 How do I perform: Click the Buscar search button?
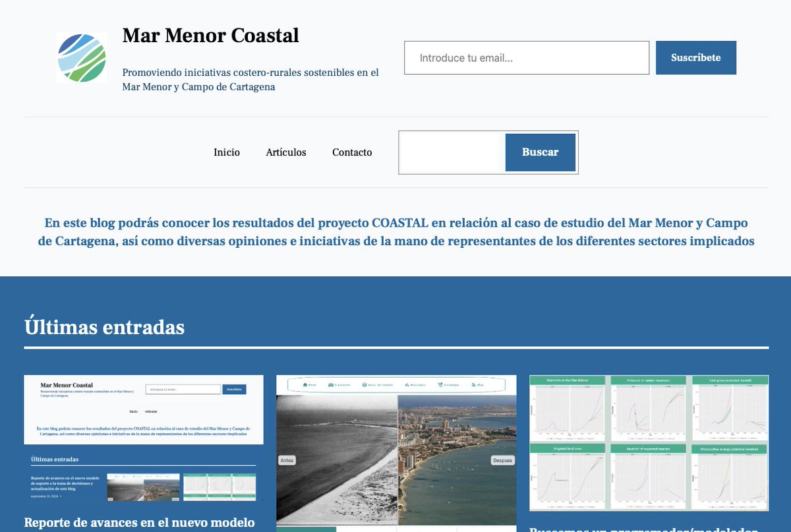coord(540,152)
